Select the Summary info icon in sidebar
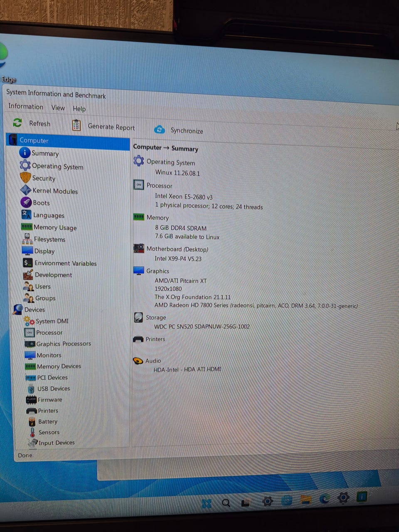399x532 pixels. [25, 153]
